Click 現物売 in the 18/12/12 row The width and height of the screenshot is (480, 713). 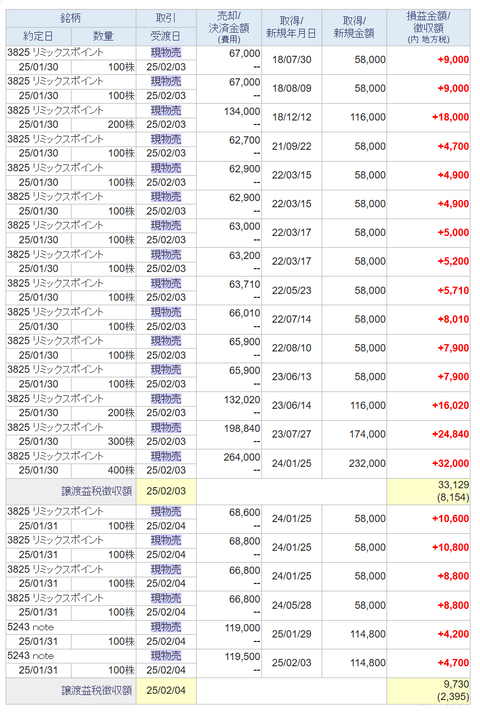(166, 110)
